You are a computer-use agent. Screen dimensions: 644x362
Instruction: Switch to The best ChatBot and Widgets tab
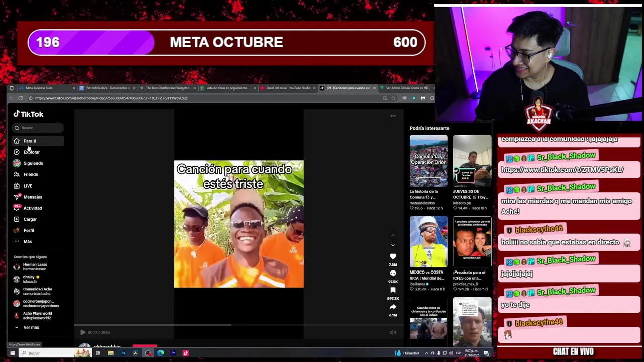167,88
